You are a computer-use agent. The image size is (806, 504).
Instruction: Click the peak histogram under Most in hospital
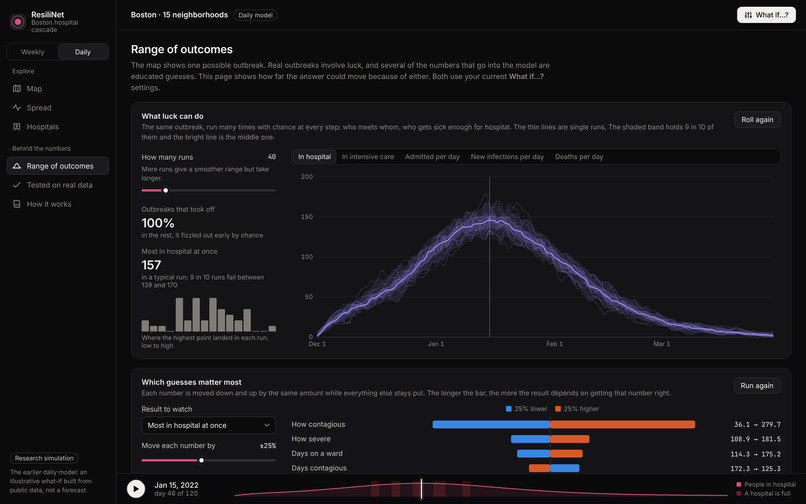click(209, 314)
